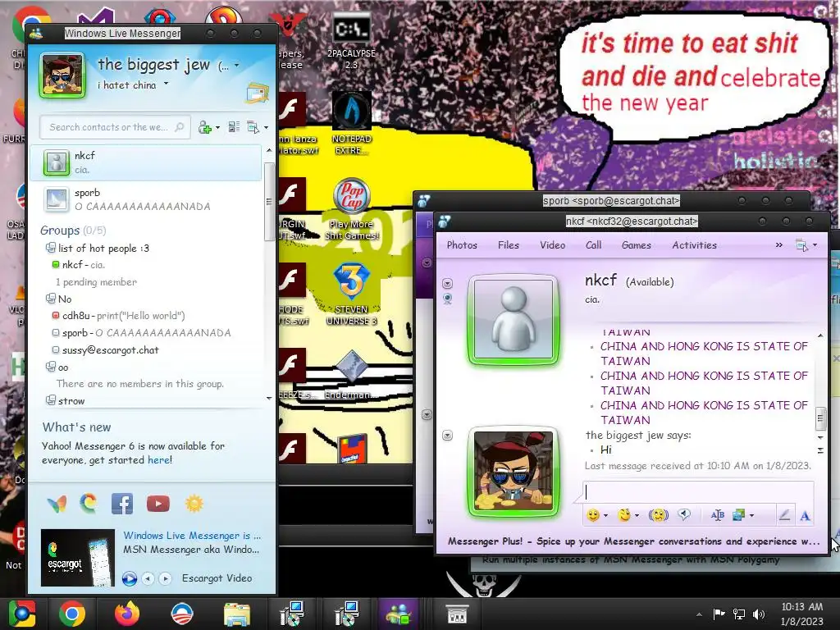Image resolution: width=840 pixels, height=630 pixels.
Task: Select the handwriting pen mode icon
Action: [785, 515]
